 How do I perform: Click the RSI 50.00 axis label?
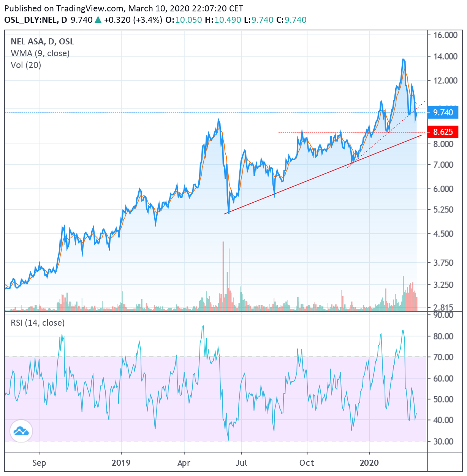coord(443,399)
